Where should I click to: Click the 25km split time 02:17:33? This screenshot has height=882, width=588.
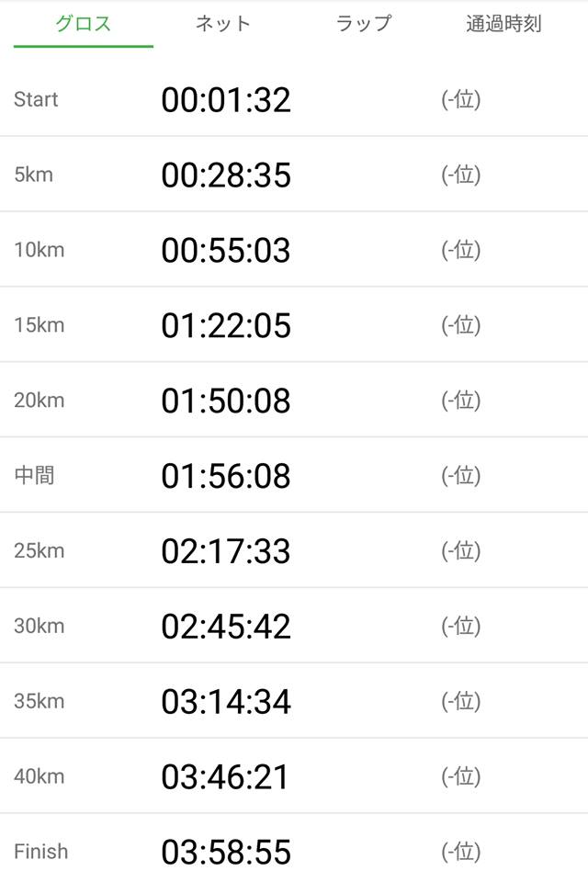click(x=226, y=551)
